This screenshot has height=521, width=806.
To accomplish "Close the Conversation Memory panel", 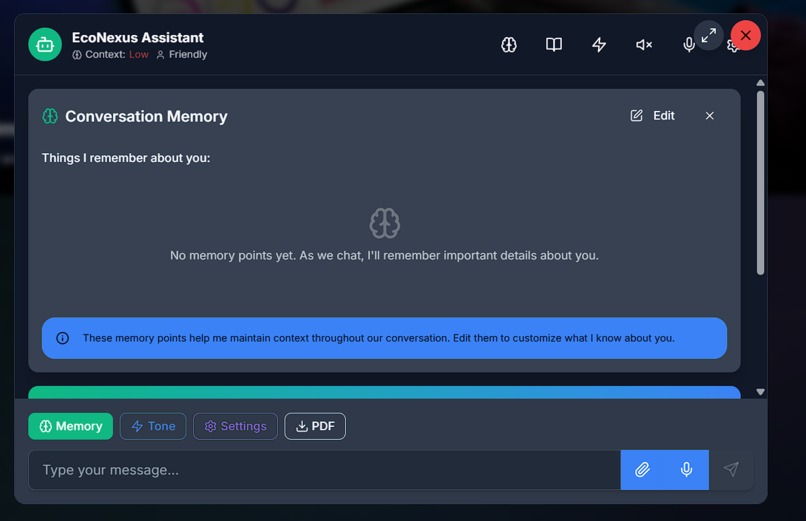I will click(x=709, y=116).
